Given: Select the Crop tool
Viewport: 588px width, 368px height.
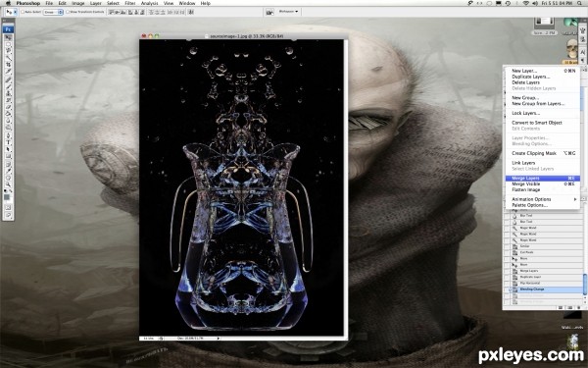Looking at the screenshot, I should 8,64.
